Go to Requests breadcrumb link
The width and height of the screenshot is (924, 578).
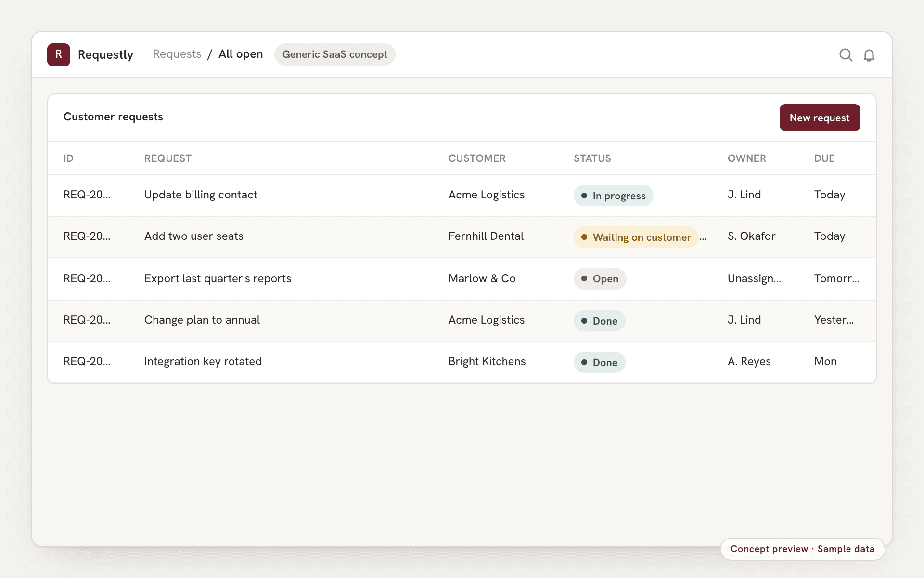[x=177, y=54]
